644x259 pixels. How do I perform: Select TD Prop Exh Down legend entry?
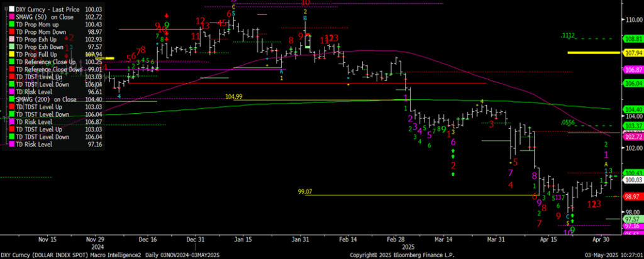[x=41, y=47]
